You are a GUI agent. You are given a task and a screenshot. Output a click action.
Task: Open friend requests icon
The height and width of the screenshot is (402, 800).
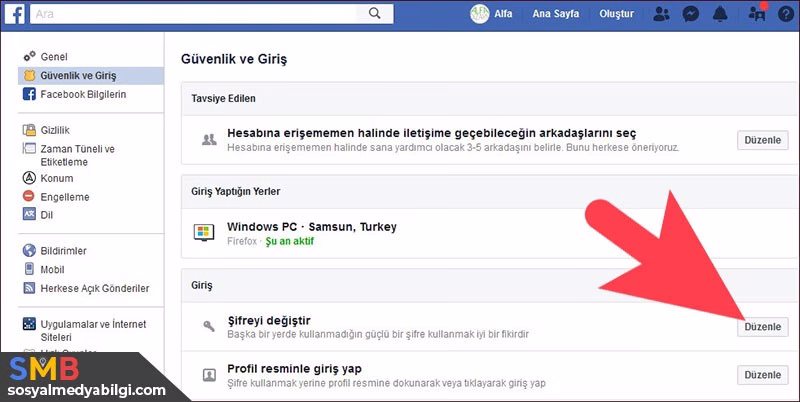click(661, 14)
